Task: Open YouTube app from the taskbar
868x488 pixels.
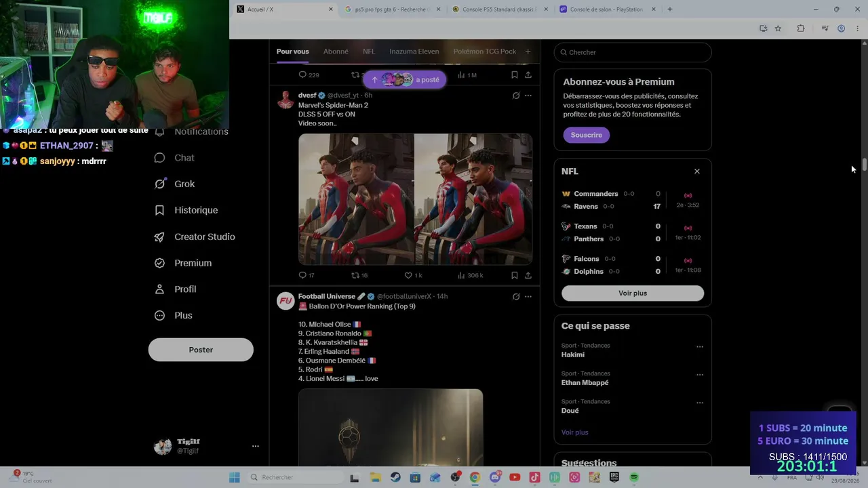Action: pyautogui.click(x=515, y=477)
